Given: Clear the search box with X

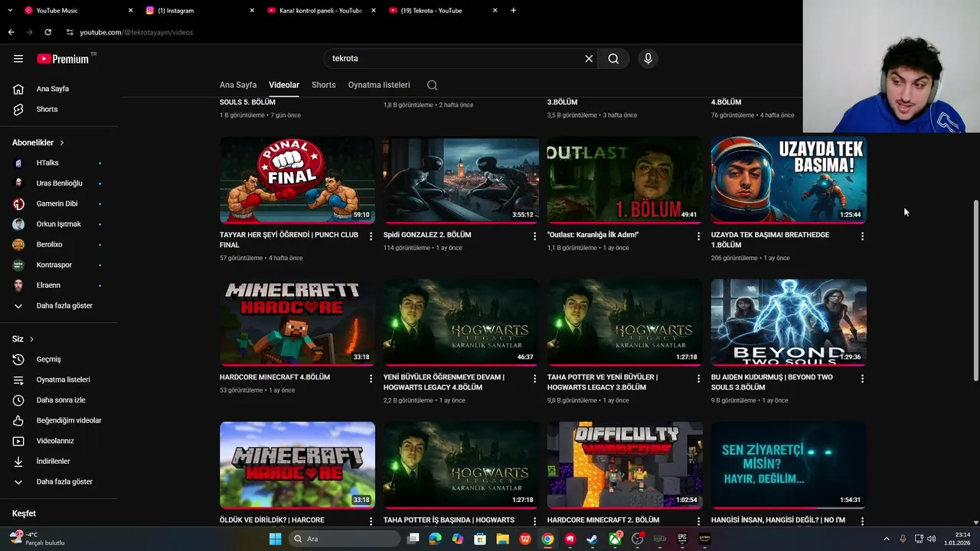Looking at the screenshot, I should [x=589, y=59].
